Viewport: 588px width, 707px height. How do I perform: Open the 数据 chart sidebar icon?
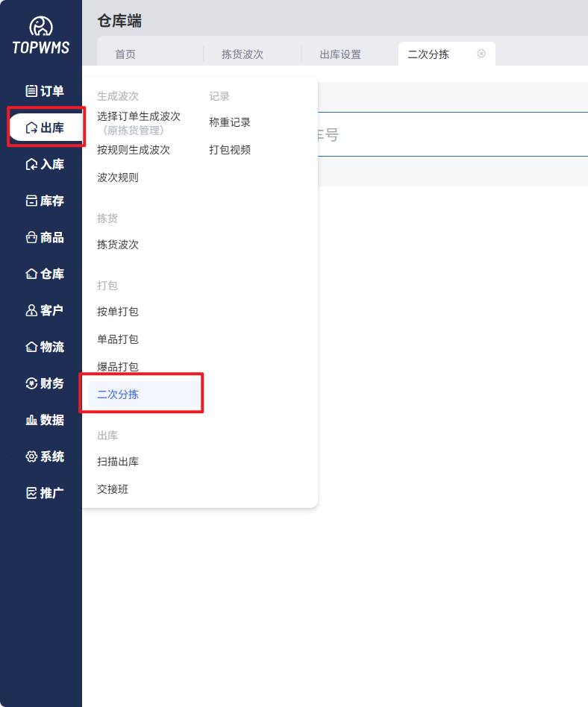[31, 420]
